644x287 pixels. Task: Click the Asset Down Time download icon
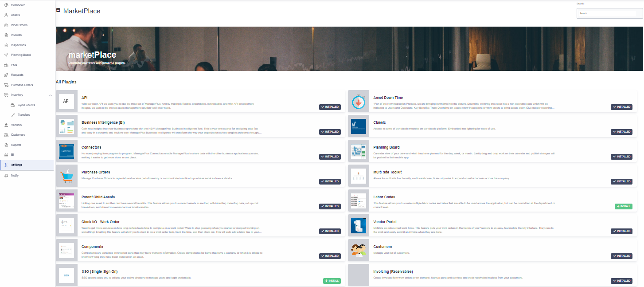click(x=359, y=102)
